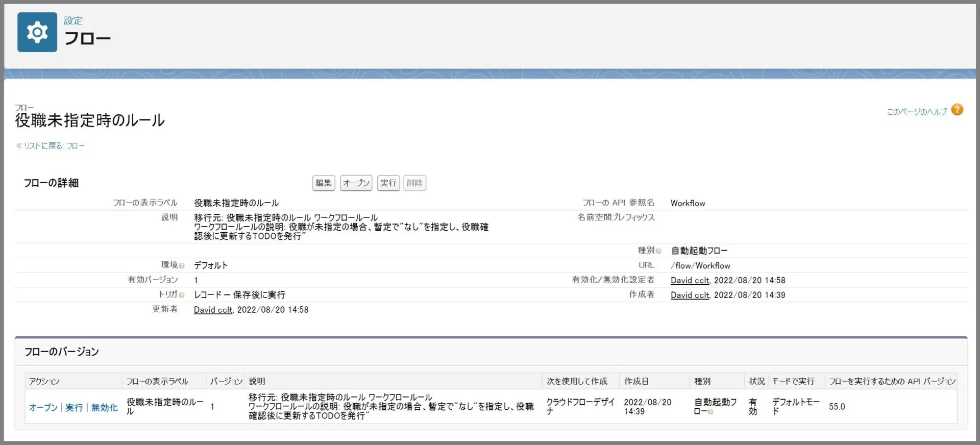Screen dimensions: 980x445
Task: Click info icon after 自動起動フロー in versions table
Action: 710,412
